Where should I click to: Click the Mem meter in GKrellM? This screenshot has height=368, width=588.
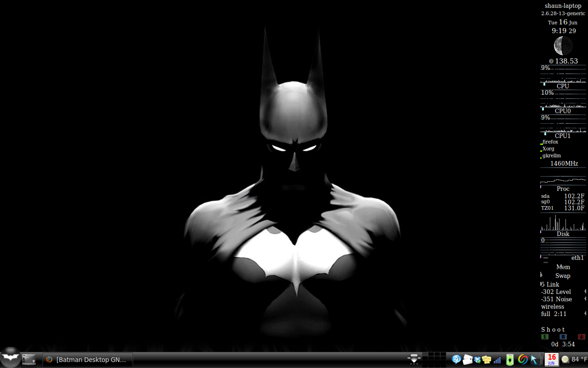point(563,267)
